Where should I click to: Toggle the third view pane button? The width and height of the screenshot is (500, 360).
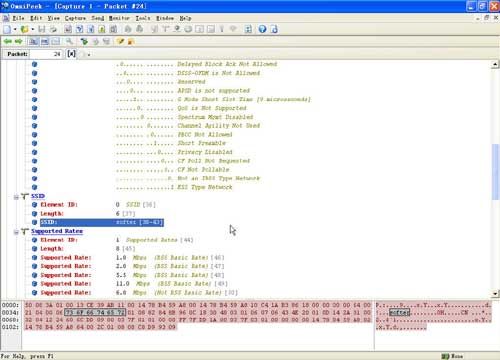(56, 41)
